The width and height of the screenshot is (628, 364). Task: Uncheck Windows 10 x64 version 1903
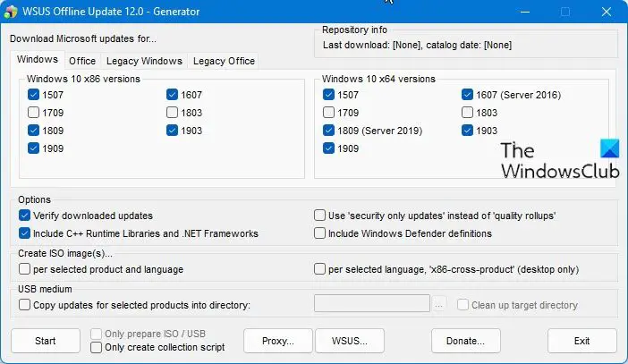(467, 131)
